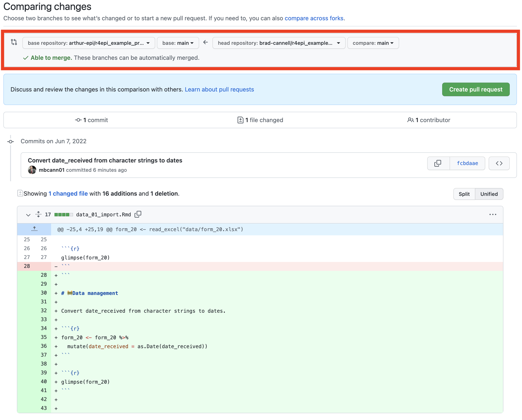Click added line number 43
The height and width of the screenshot is (420, 522).
click(44, 408)
